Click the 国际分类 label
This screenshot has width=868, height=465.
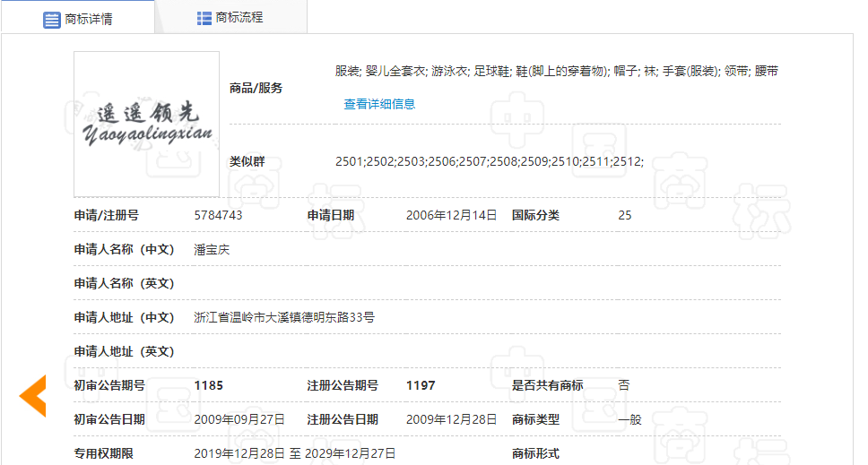point(535,215)
